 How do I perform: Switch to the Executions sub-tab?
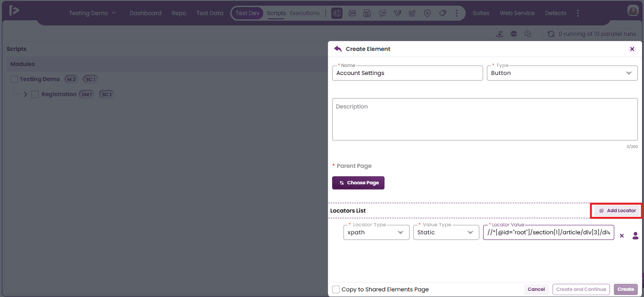pyautogui.click(x=305, y=13)
